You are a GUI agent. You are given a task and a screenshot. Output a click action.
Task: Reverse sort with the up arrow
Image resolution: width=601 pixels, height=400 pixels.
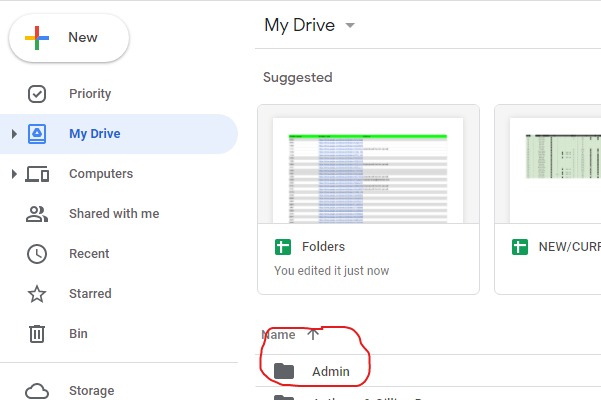[313, 334]
